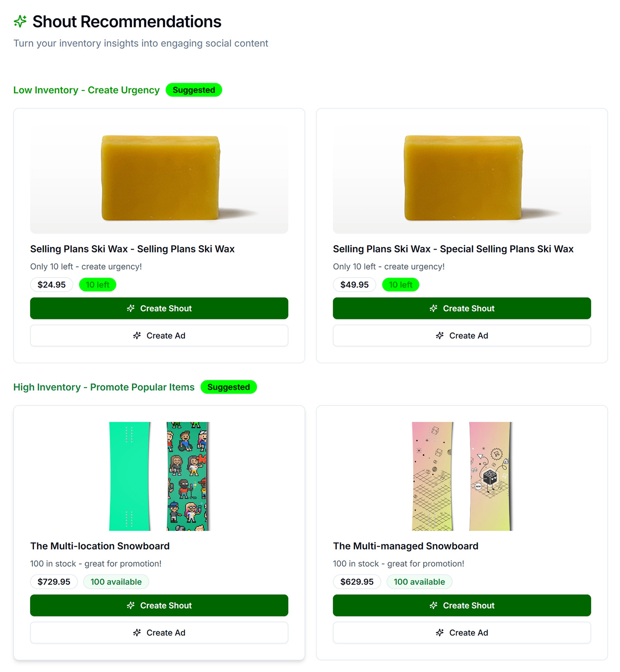
Task: Click Create Ad for The Multi-managed Snowboard
Action: point(462,632)
